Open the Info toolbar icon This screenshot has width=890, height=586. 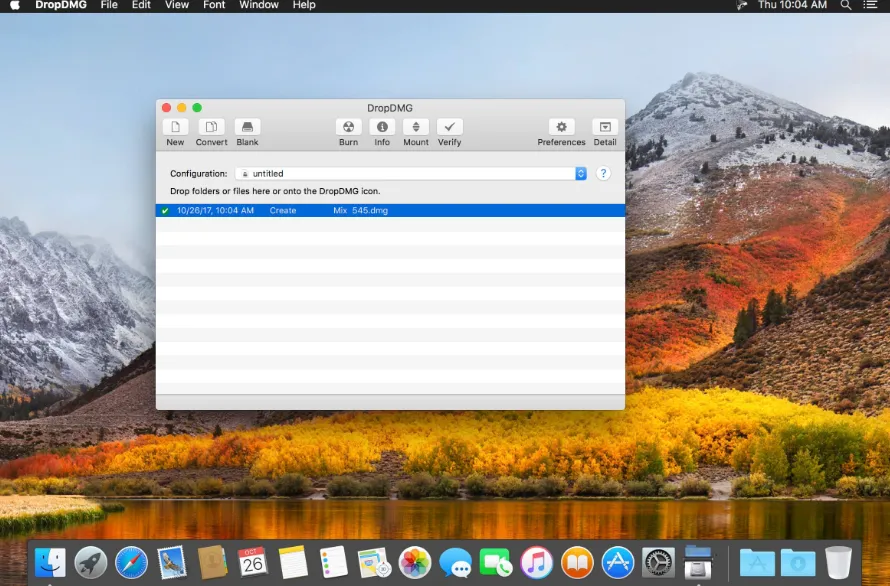(x=382, y=127)
